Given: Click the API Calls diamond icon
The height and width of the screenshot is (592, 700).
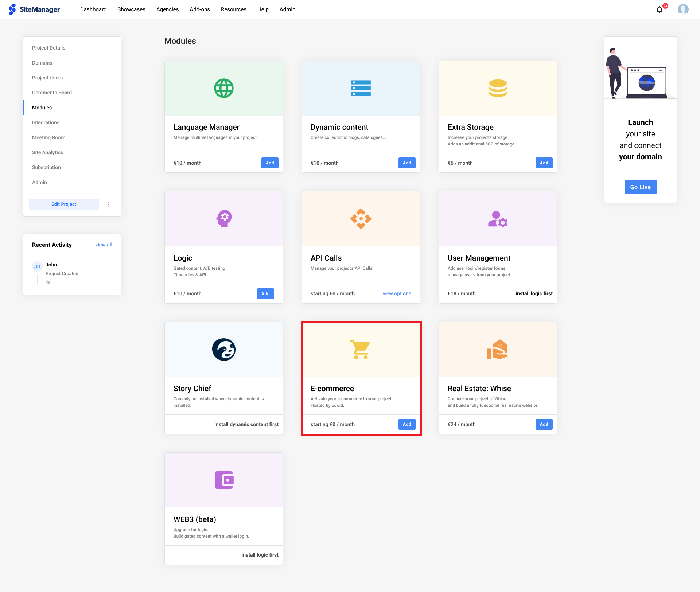Looking at the screenshot, I should pos(361,219).
